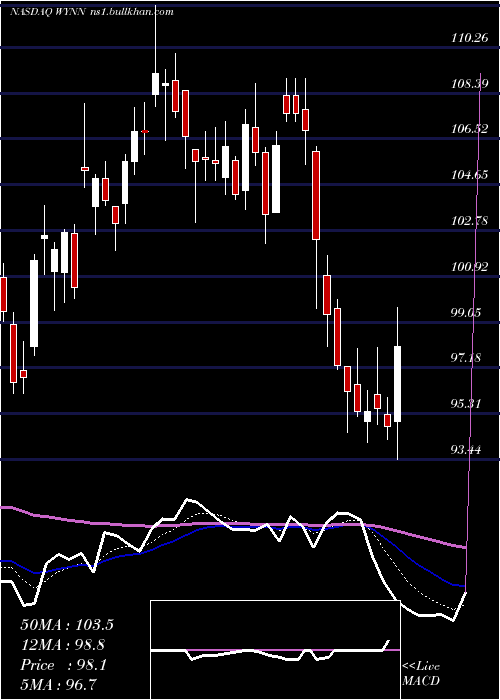Click the 93.44 price axis label

pos(466,450)
